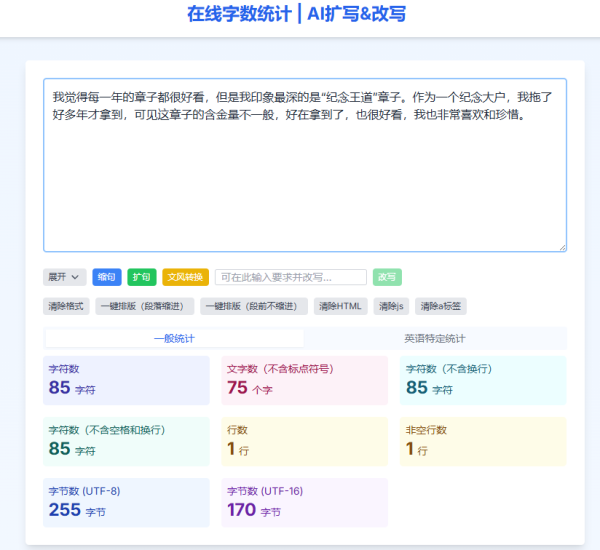Click the 清除a标签 button
This screenshot has width=600, height=550.
(441, 306)
